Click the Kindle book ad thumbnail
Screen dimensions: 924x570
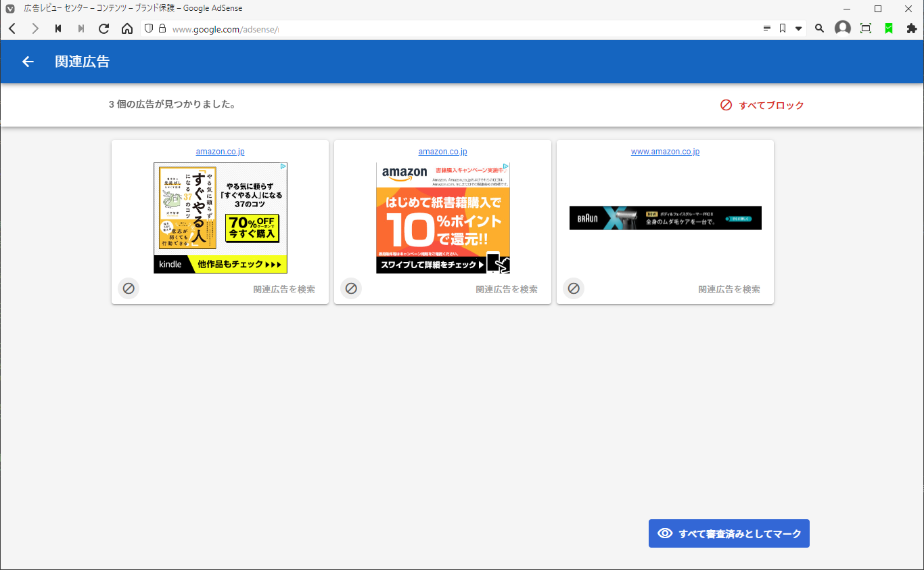click(x=221, y=218)
